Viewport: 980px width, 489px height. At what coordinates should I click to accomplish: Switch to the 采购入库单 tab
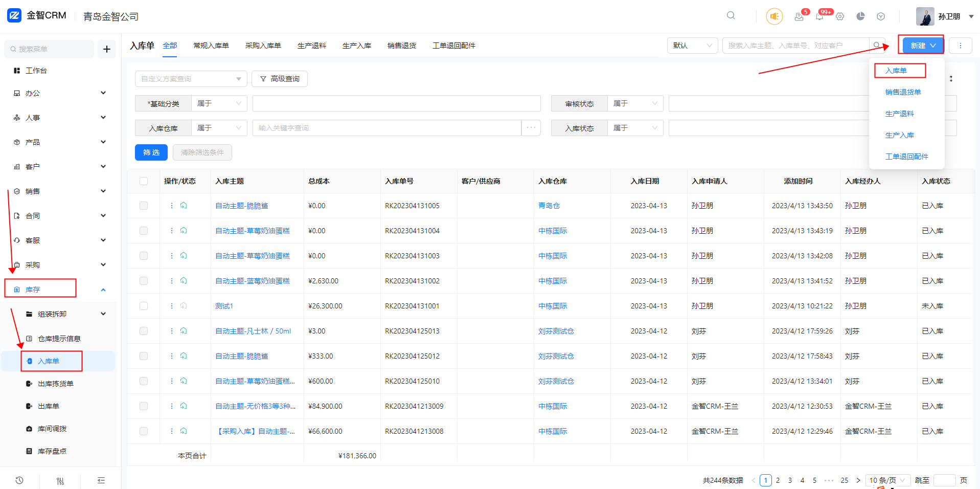coord(263,46)
